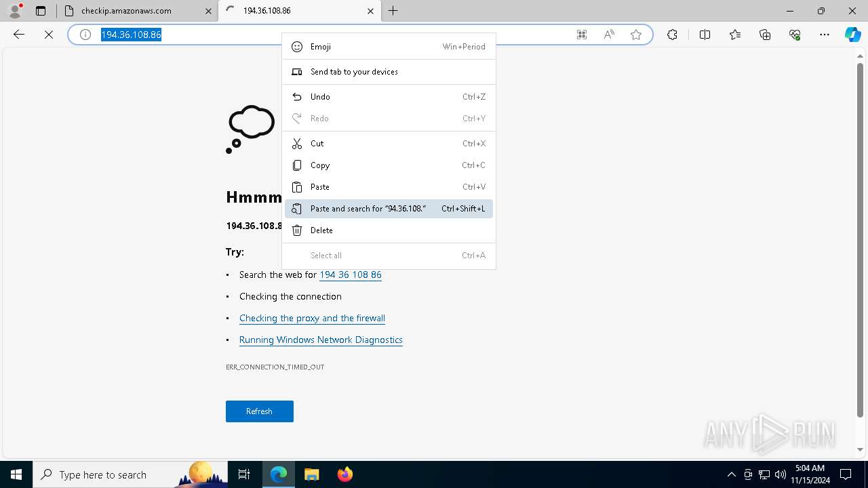This screenshot has width=868, height=488.
Task: Open the Edge profile icon
Action: 15,11
